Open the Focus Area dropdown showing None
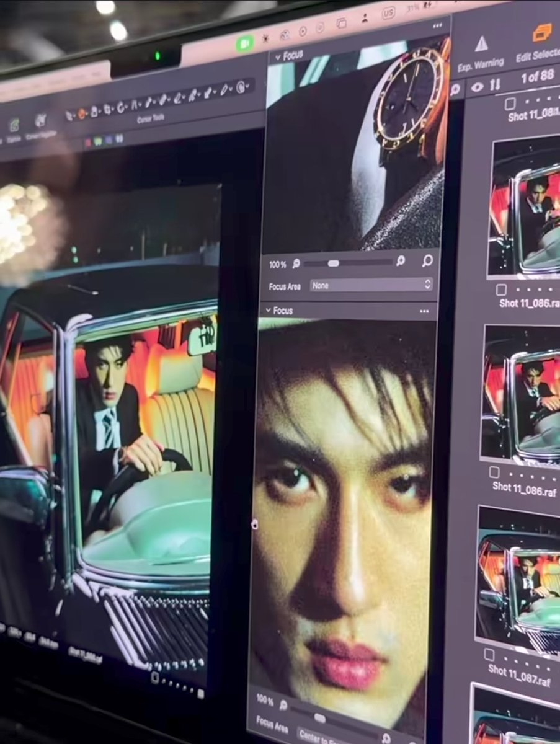This screenshot has width=560, height=744. 371,285
